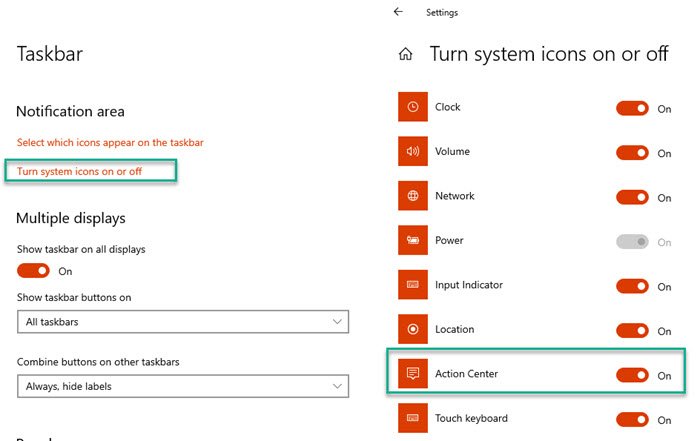The height and width of the screenshot is (441, 700).
Task: Click the Volume speaker icon
Action: click(x=413, y=152)
